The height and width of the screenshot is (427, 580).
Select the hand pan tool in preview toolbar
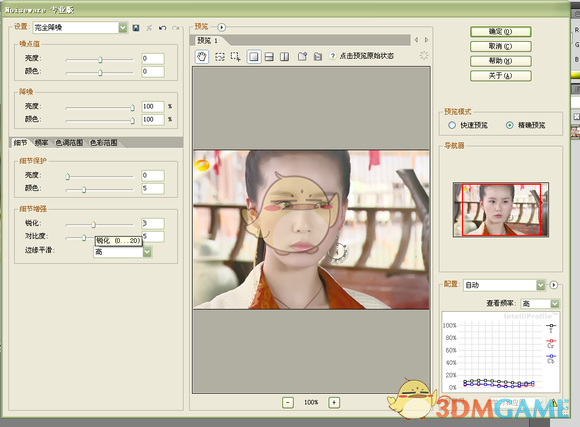click(x=202, y=57)
